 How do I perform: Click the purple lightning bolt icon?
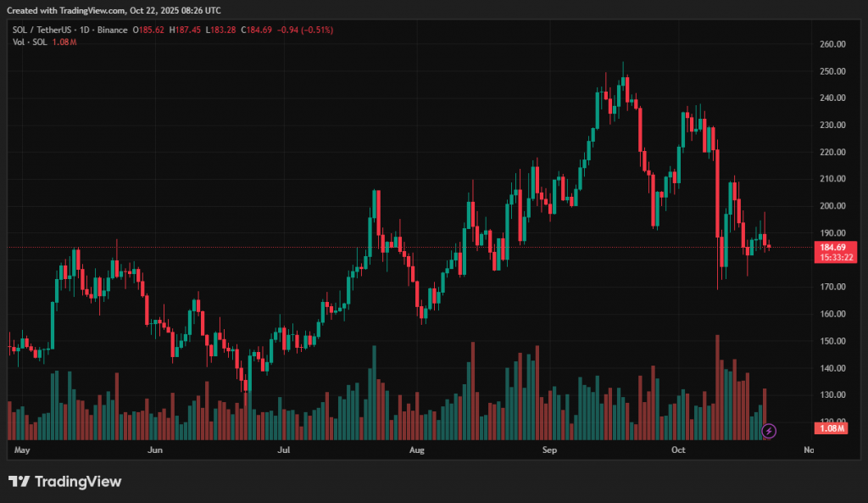(x=769, y=431)
